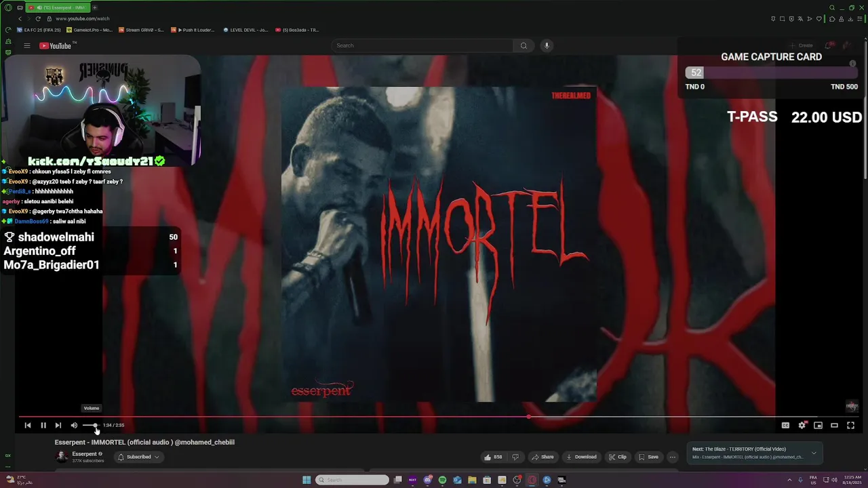
Task: Open the Bos3ada bookmark
Action: pyautogui.click(x=297, y=30)
